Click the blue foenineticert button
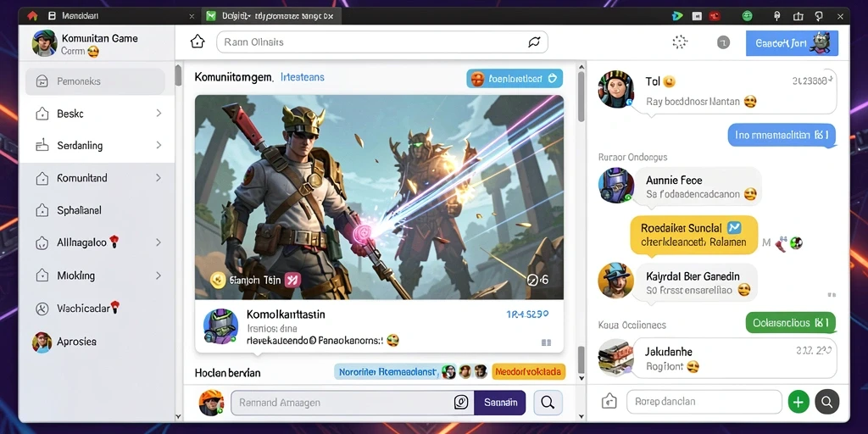 515,79
